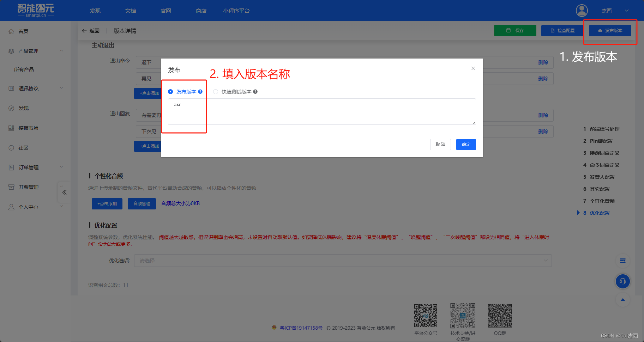Open the 小程序平台 top navigation item

pos(236,11)
